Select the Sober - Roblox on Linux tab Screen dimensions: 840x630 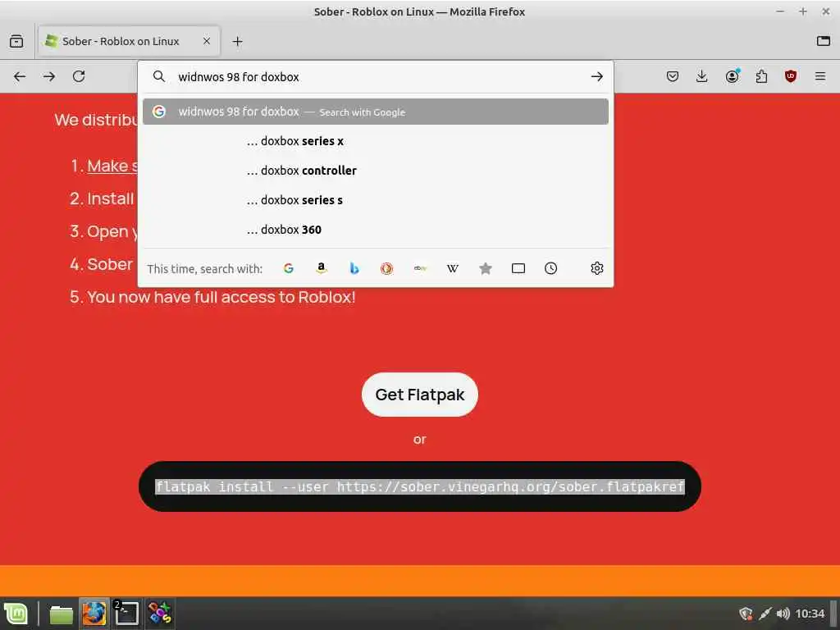tap(129, 41)
